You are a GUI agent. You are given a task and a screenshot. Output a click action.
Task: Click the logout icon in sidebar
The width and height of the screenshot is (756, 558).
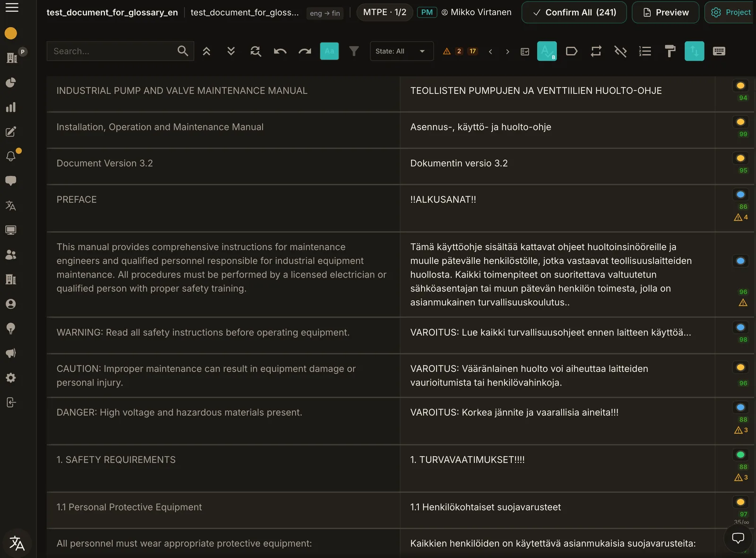(11, 402)
